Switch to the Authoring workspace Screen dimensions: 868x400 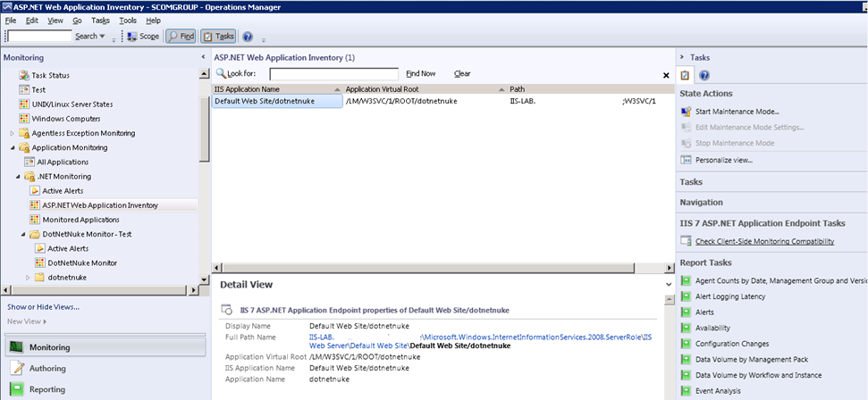coord(105,368)
